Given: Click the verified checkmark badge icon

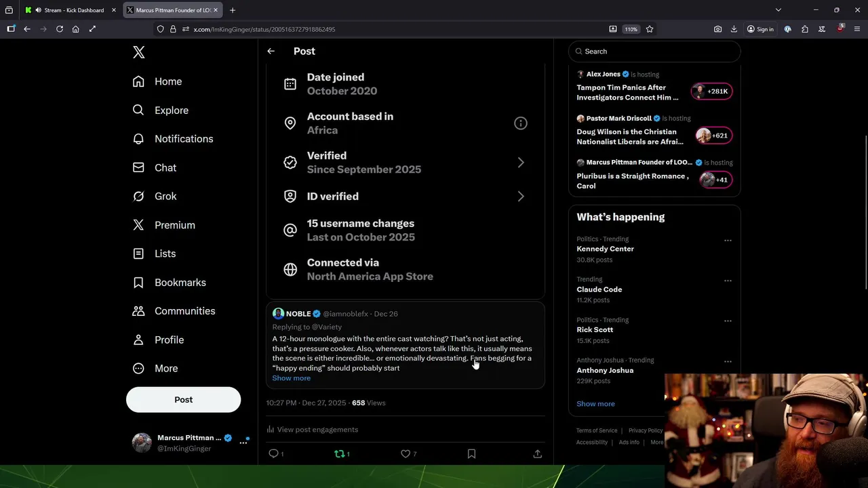Looking at the screenshot, I should (290, 163).
